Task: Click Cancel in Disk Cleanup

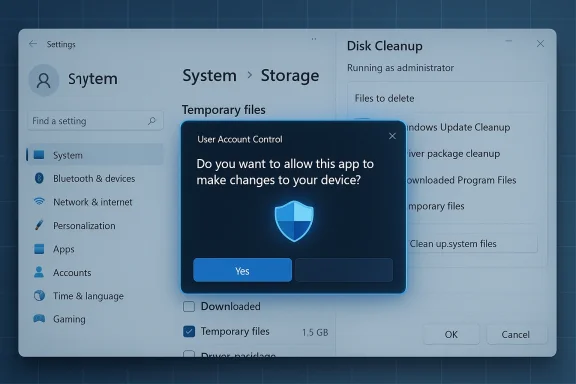Action: click(516, 334)
